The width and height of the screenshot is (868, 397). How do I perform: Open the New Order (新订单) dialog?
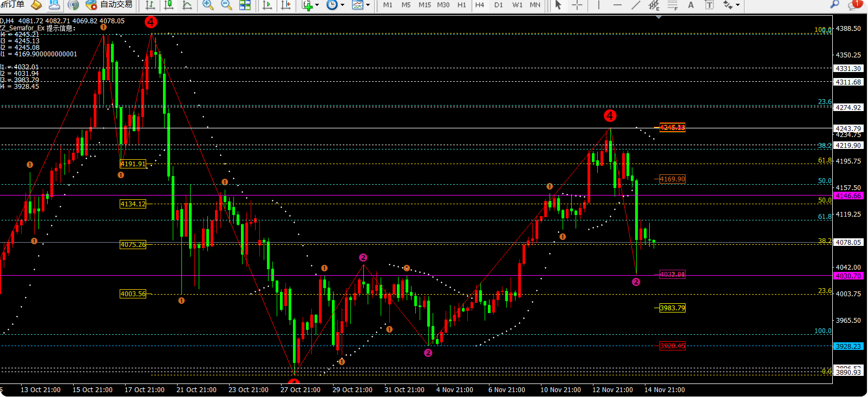12,5
